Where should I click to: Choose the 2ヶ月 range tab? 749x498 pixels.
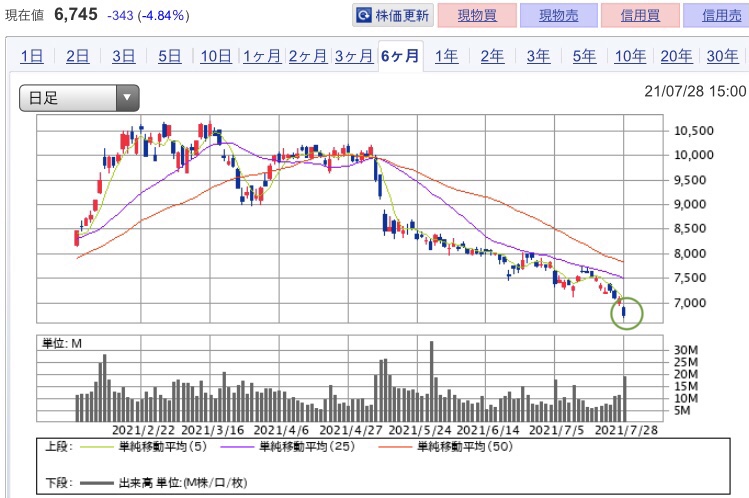pos(308,56)
